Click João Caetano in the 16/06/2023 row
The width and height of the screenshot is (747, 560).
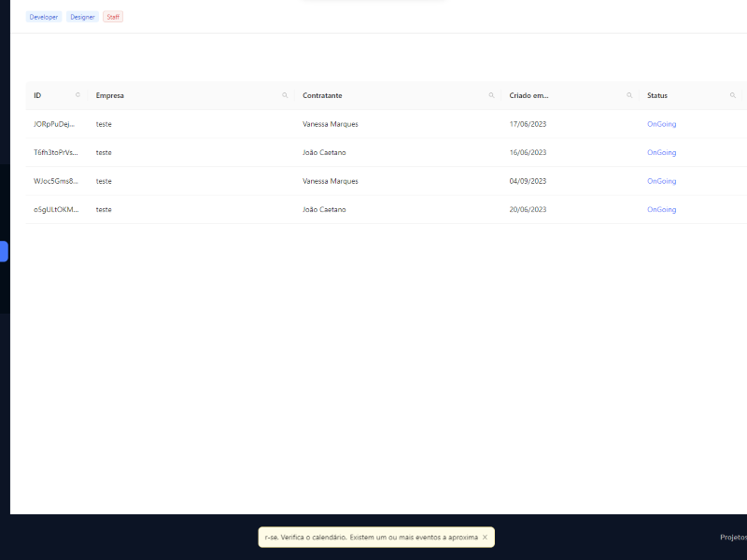point(324,153)
